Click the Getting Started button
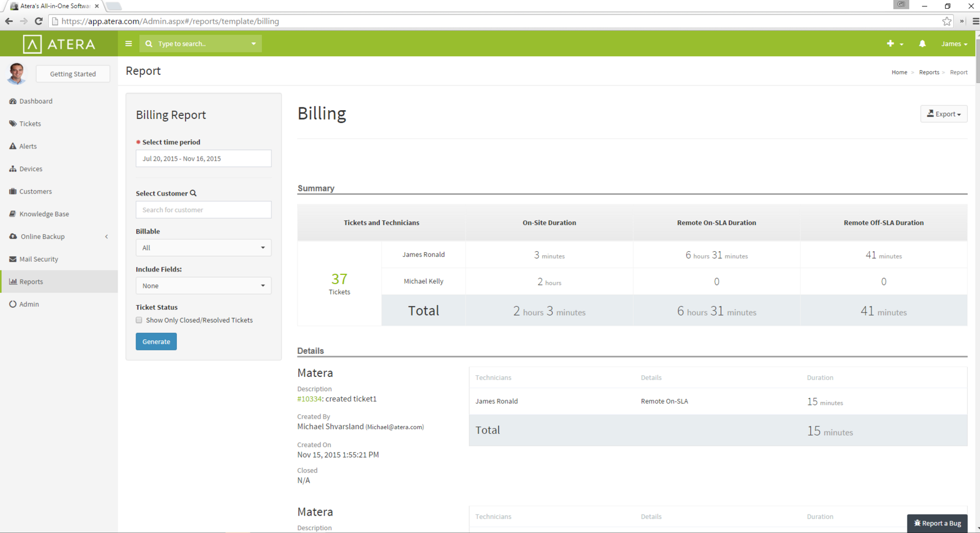 pyautogui.click(x=73, y=74)
